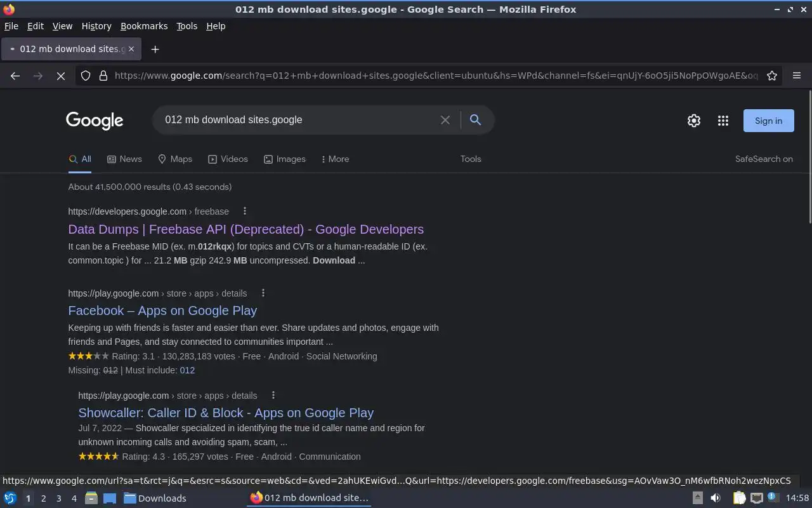Click Firefox window entry in taskbar

[309, 498]
